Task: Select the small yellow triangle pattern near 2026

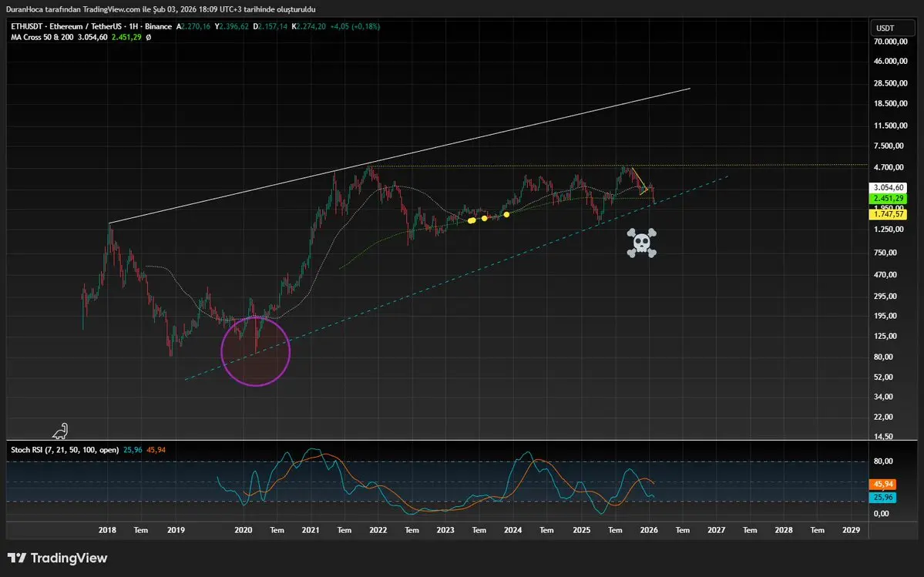Action: tap(640, 182)
